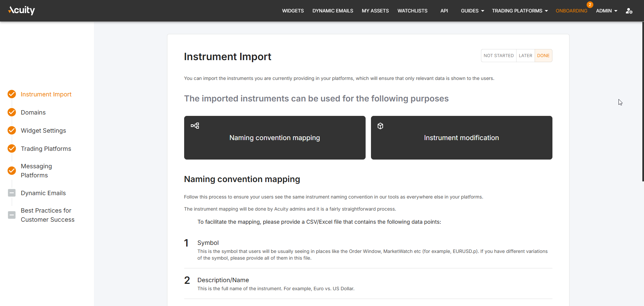Click the Naming convention mapping card
Image resolution: width=644 pixels, height=306 pixels.
275,138
